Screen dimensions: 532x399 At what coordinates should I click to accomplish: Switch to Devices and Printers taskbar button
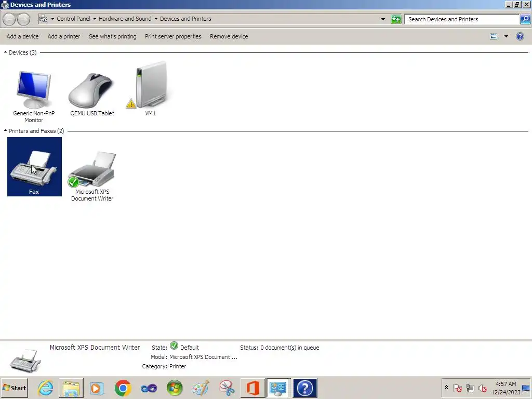[x=278, y=388]
